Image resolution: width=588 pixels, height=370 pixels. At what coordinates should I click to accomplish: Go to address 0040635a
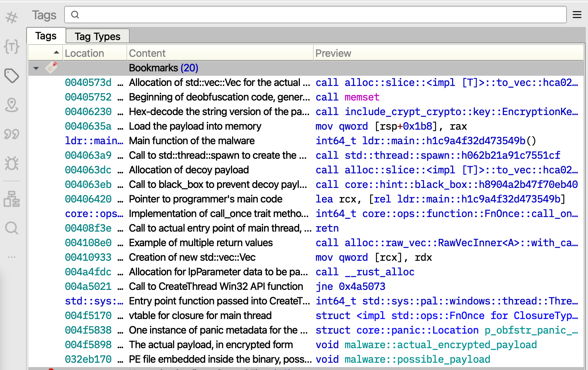[x=88, y=126]
